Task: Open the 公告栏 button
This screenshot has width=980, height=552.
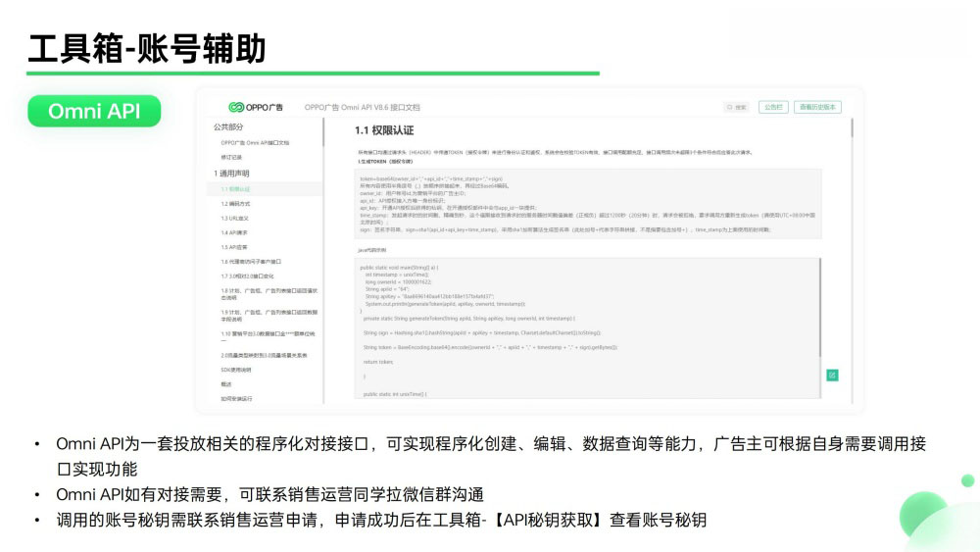Action: [773, 107]
